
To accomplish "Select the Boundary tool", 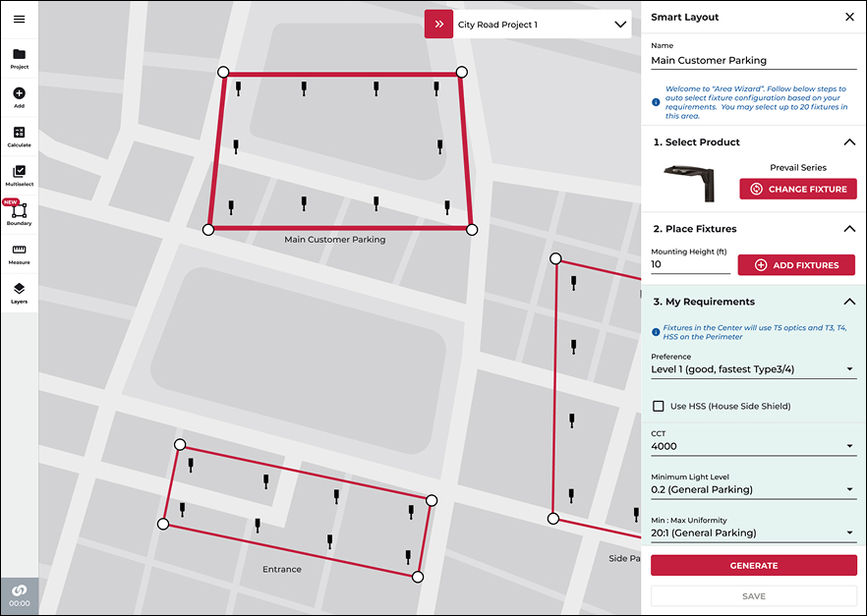I will [20, 215].
